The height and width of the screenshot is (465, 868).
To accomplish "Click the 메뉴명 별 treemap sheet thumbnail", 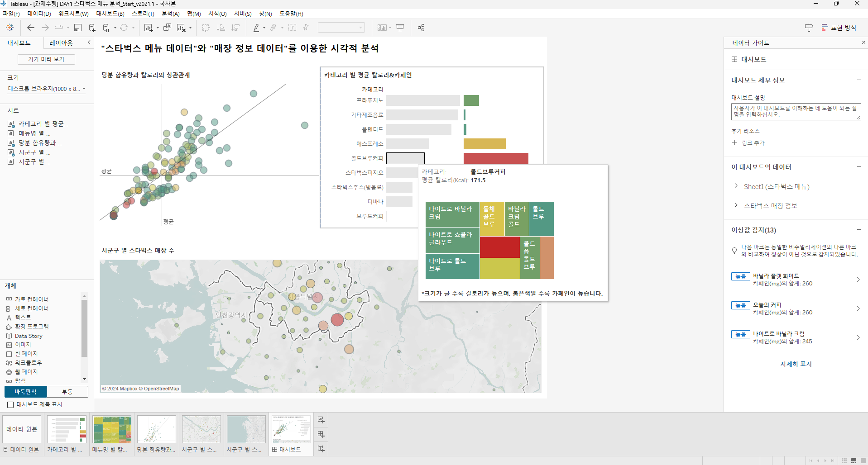I will 112,429.
